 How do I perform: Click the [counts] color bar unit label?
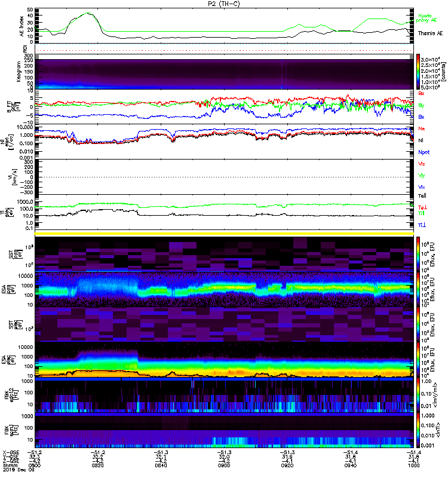[x=443, y=72]
